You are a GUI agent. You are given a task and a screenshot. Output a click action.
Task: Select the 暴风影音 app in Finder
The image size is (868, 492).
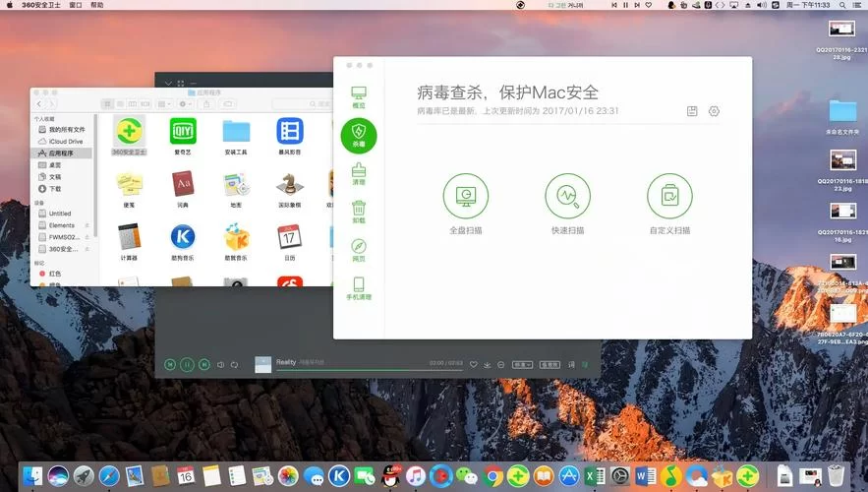290,136
